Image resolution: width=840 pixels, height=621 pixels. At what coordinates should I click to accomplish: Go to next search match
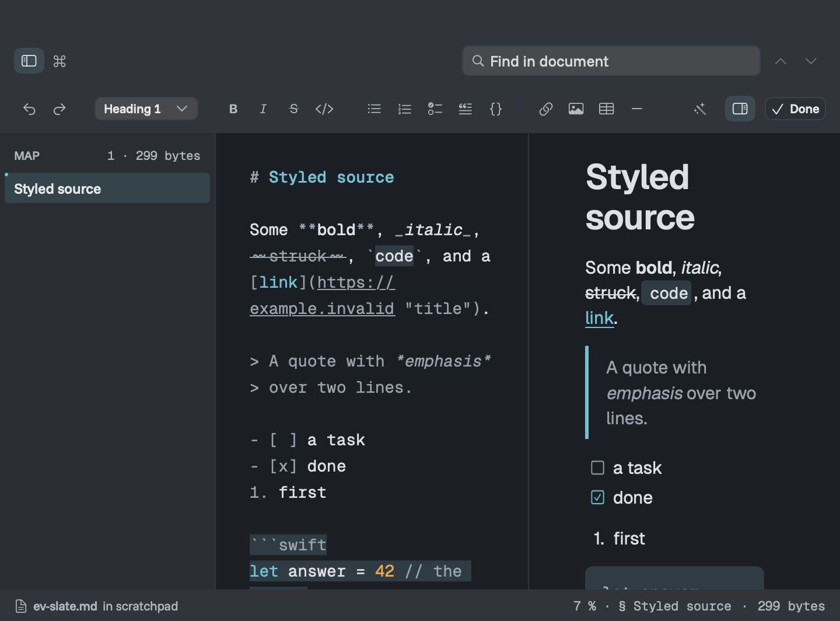[x=811, y=61]
